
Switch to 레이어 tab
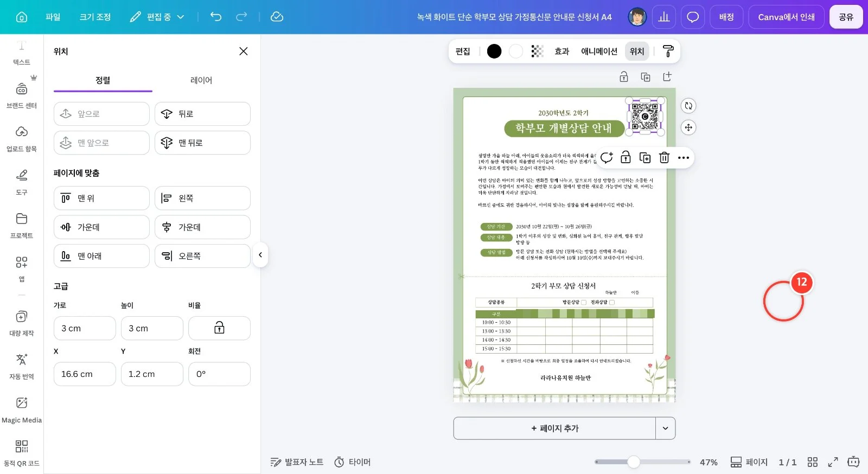pos(201,80)
